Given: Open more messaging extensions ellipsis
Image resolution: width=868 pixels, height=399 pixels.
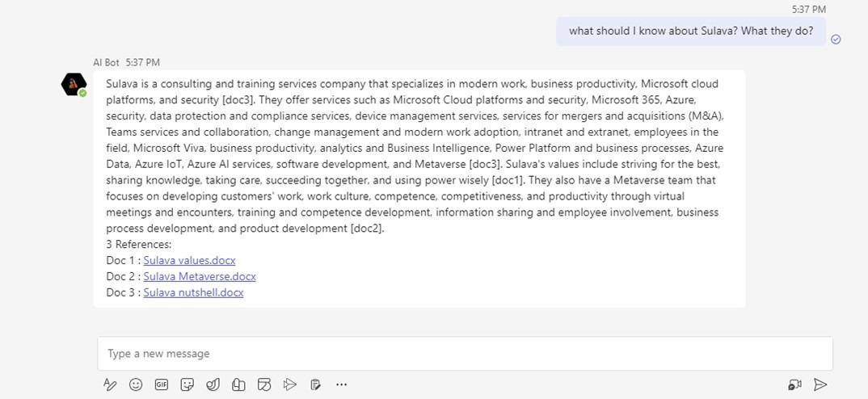Looking at the screenshot, I should click(341, 384).
